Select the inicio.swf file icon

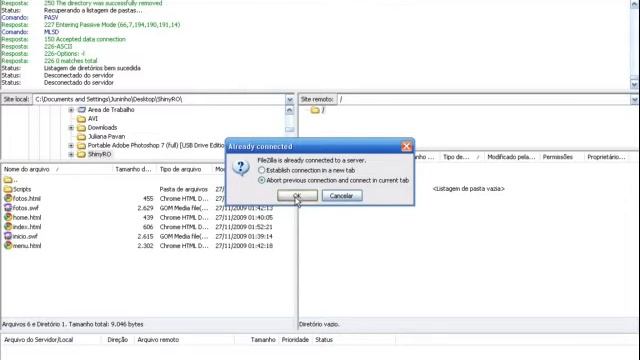[x=8, y=236]
